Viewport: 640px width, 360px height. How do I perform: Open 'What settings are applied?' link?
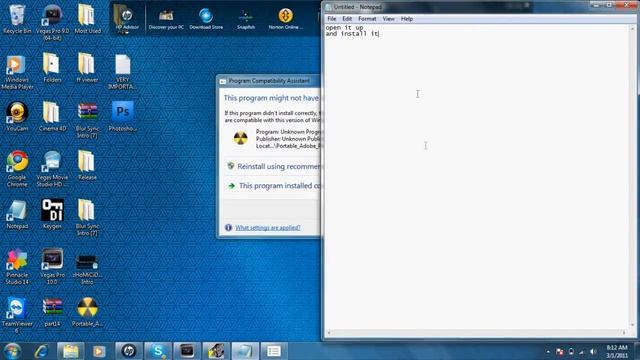pos(268,228)
